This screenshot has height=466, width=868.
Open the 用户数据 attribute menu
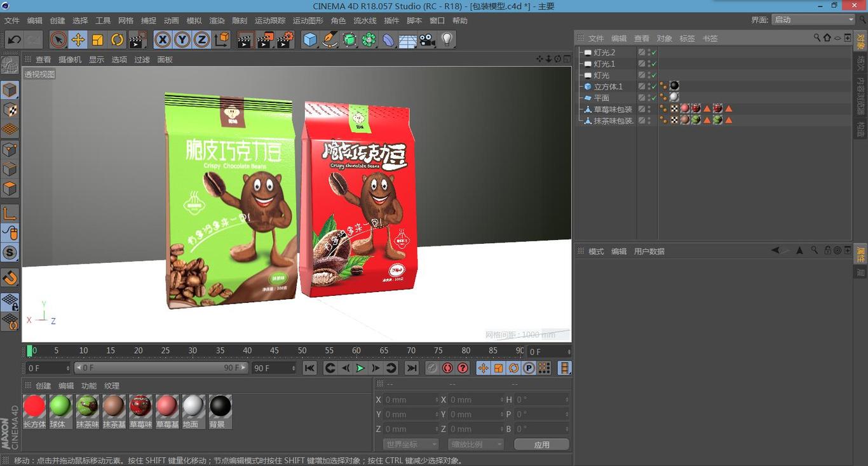click(x=649, y=251)
